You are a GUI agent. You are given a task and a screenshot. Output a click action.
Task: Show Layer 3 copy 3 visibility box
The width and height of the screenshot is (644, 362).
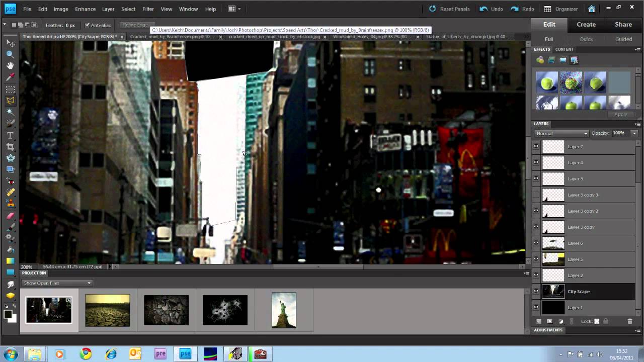[x=536, y=195]
